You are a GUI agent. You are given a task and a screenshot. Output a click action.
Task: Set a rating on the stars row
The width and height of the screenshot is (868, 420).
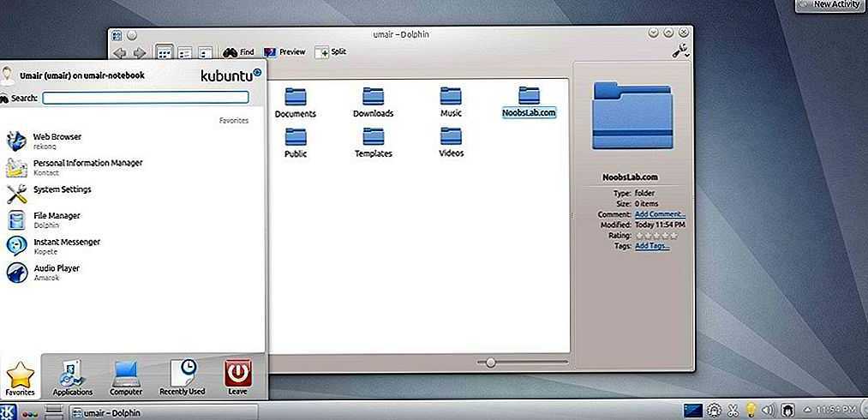tap(656, 236)
